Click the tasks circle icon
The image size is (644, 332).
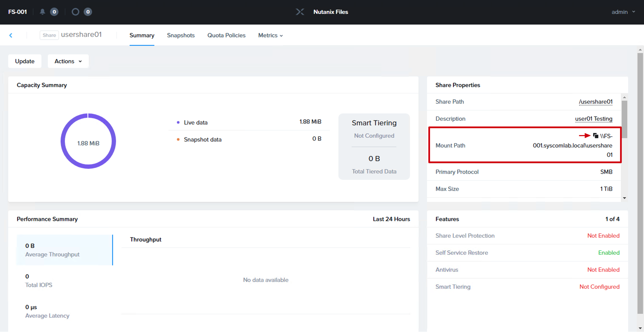(x=75, y=12)
